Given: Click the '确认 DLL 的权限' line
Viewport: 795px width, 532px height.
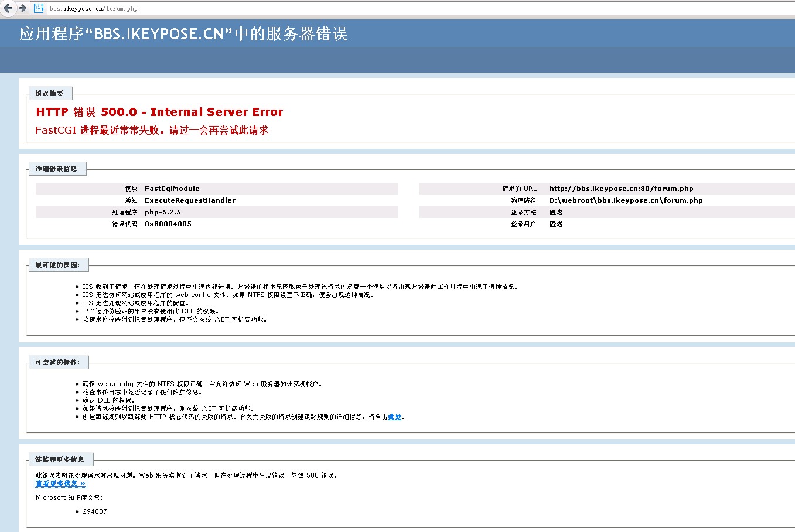Looking at the screenshot, I should coord(109,400).
